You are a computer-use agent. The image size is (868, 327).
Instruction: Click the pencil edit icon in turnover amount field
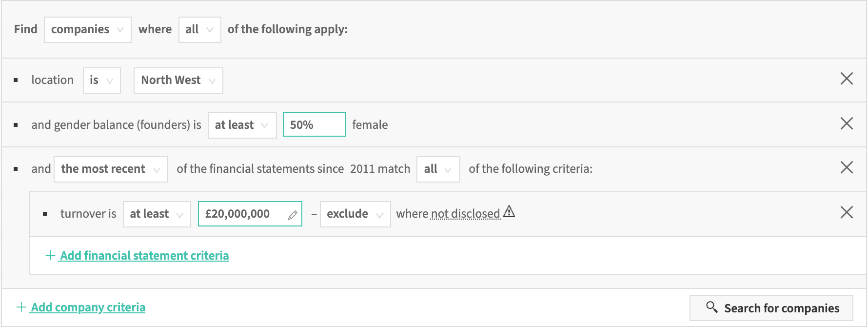click(293, 215)
